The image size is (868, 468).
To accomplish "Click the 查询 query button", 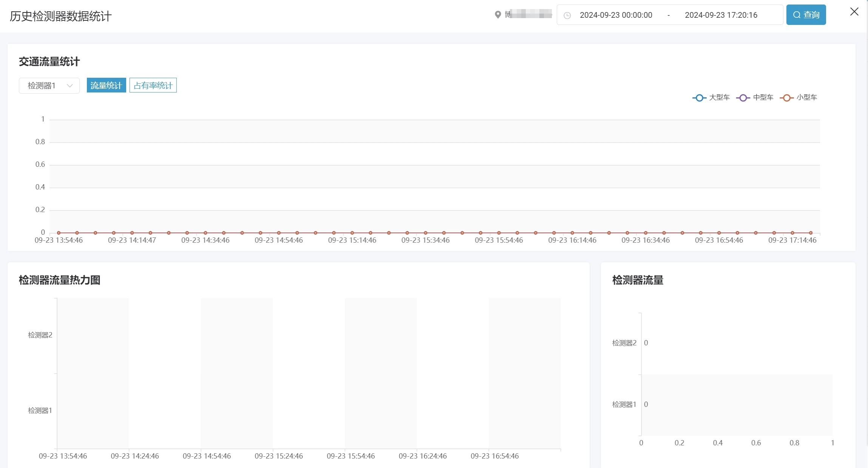I will click(806, 15).
